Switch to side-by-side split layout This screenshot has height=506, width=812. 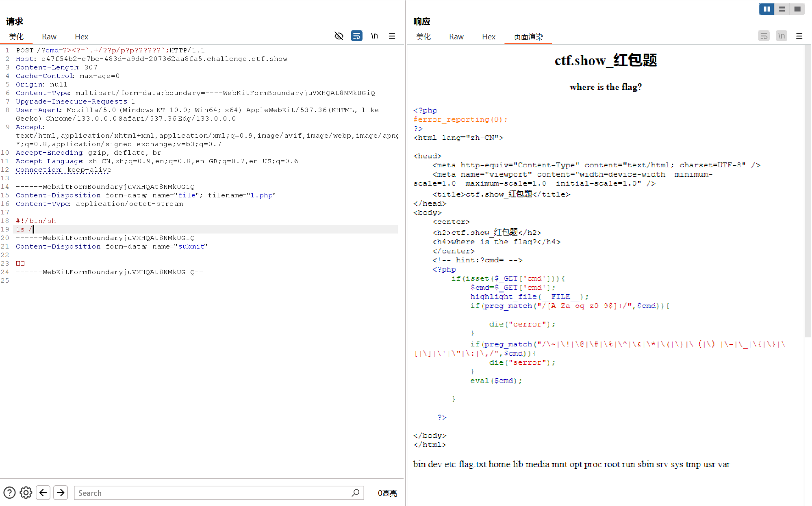click(x=766, y=9)
